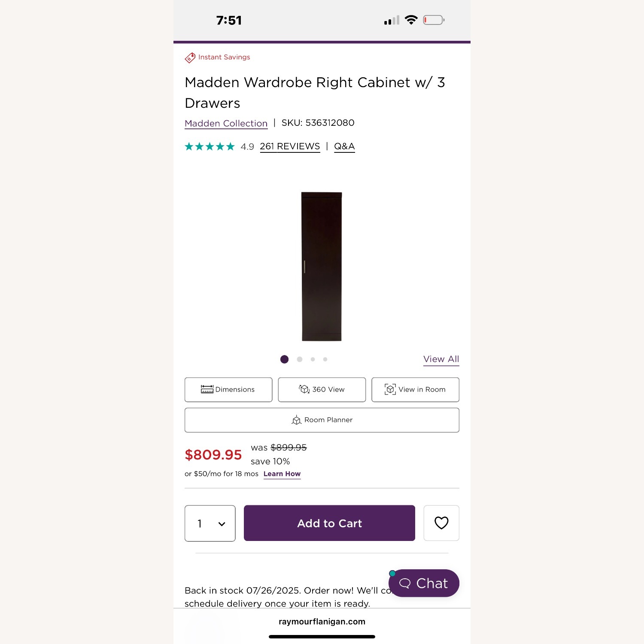
Task: Click the heart wishlist icon
Action: click(441, 523)
